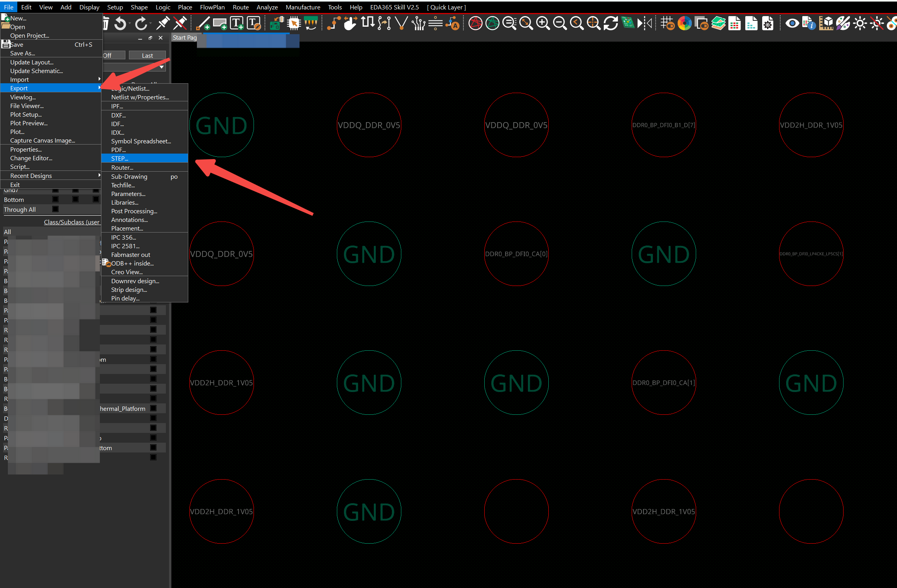Toggle the Through All checkbox
The image size is (897, 588).
[x=55, y=209]
